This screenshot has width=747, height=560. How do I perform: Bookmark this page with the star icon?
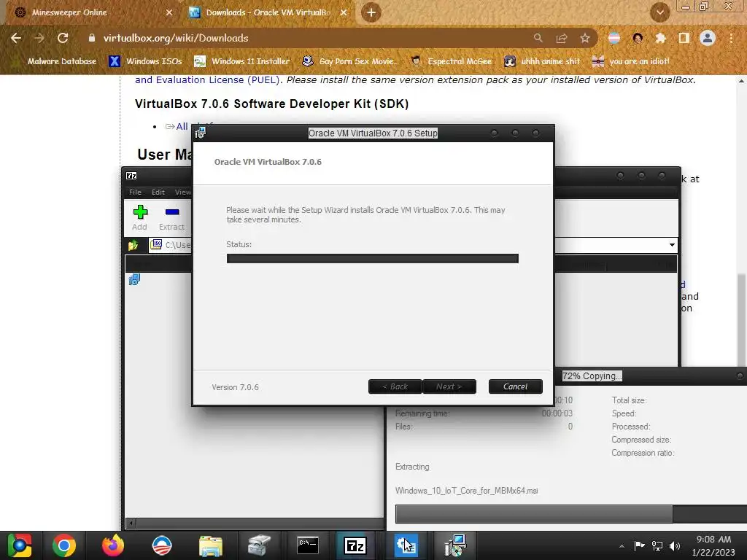[x=585, y=38]
